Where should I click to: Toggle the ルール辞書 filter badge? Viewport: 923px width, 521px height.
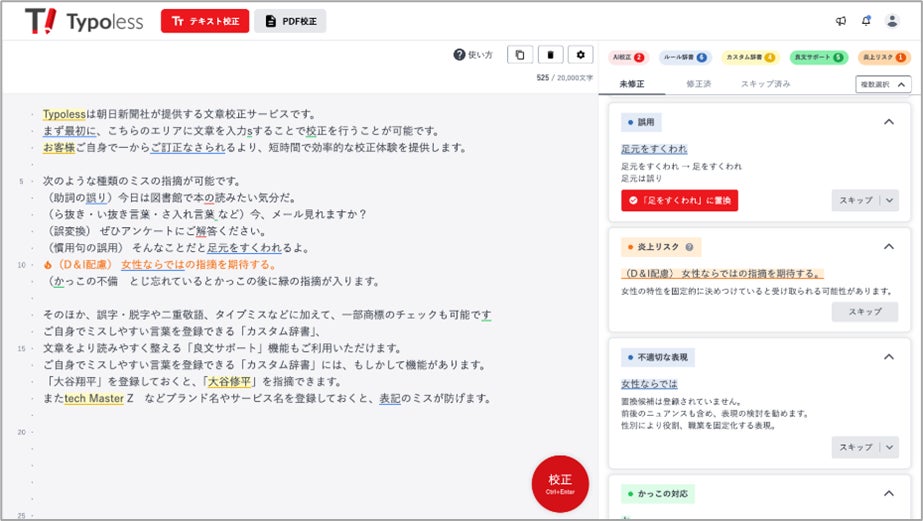[x=685, y=57]
